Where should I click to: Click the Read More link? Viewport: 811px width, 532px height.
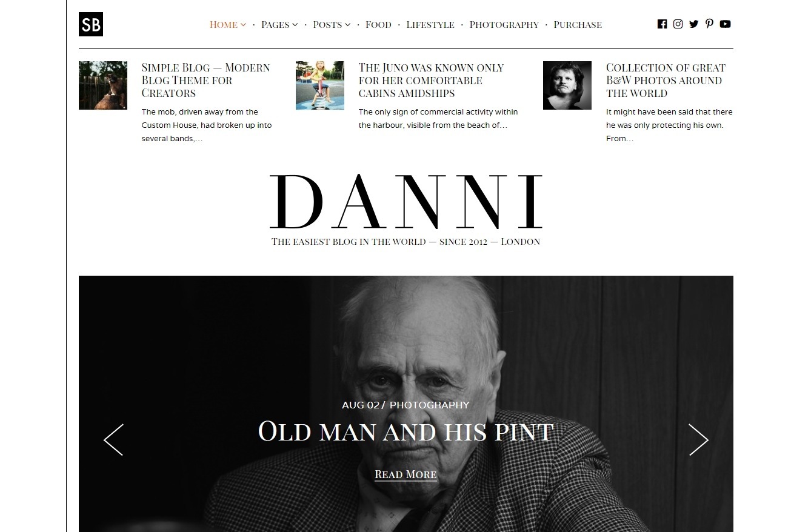point(405,474)
